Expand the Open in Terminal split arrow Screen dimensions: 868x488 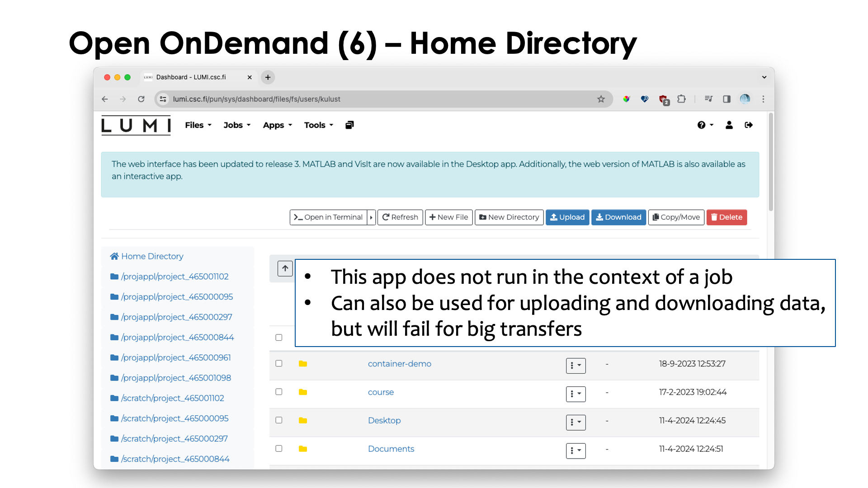[x=371, y=217]
